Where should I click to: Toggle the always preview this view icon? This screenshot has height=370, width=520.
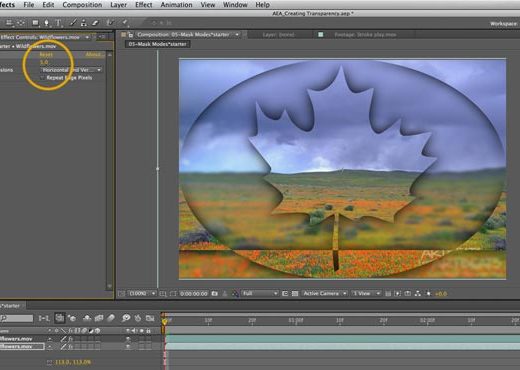(122, 294)
